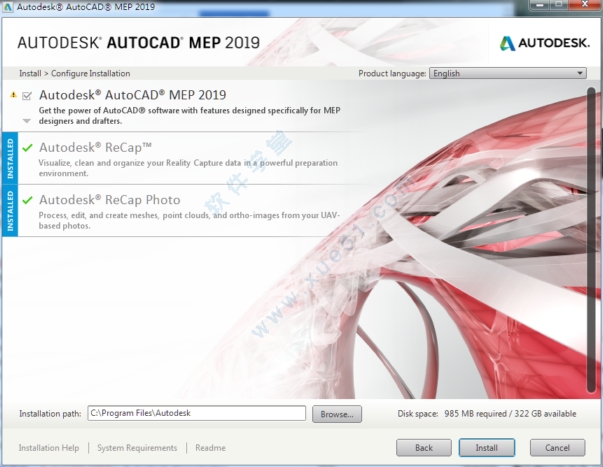Viewport: 603px width, 467px height.
Task: Close the installer window
Action: pyautogui.click(x=585, y=5)
